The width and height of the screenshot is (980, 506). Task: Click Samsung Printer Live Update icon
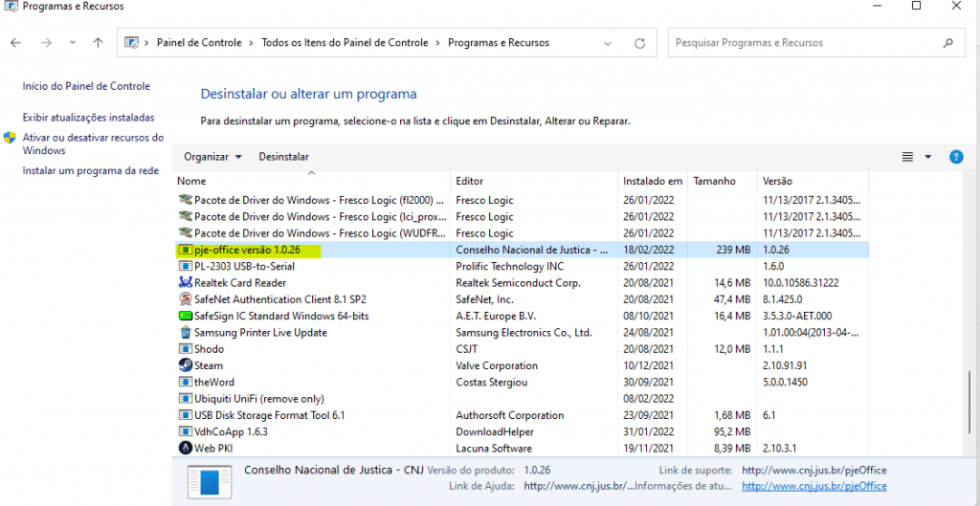coord(186,333)
